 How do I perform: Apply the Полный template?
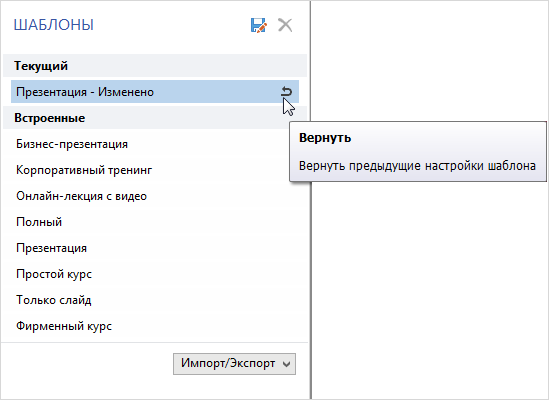pos(39,222)
